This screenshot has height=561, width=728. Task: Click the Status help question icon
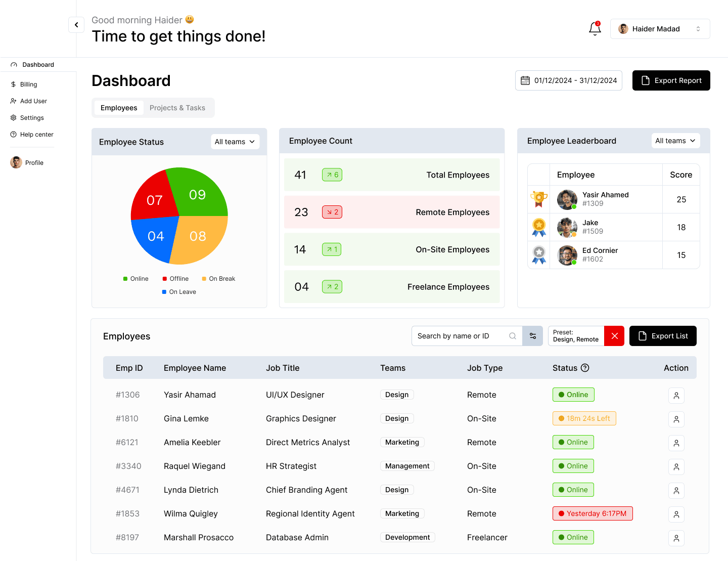(585, 368)
